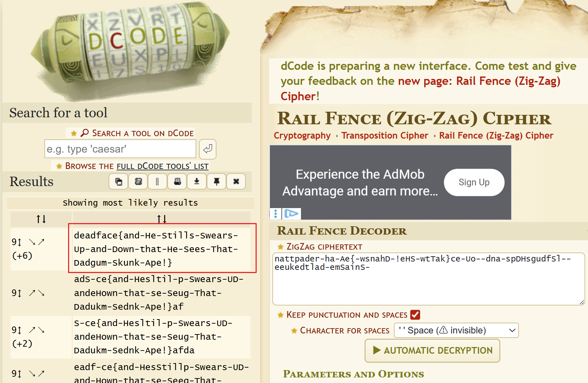This screenshot has height=383, width=588.
Task: Click the Rail Fence (Zig-Zag) Cipher page title
Action: (414, 118)
